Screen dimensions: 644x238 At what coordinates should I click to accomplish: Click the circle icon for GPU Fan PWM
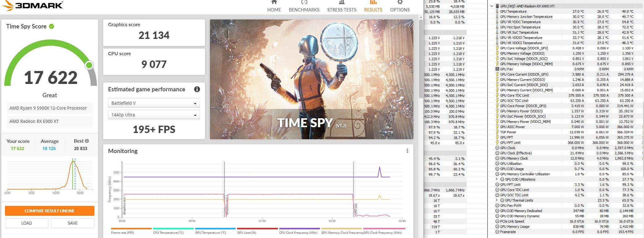click(x=497, y=205)
